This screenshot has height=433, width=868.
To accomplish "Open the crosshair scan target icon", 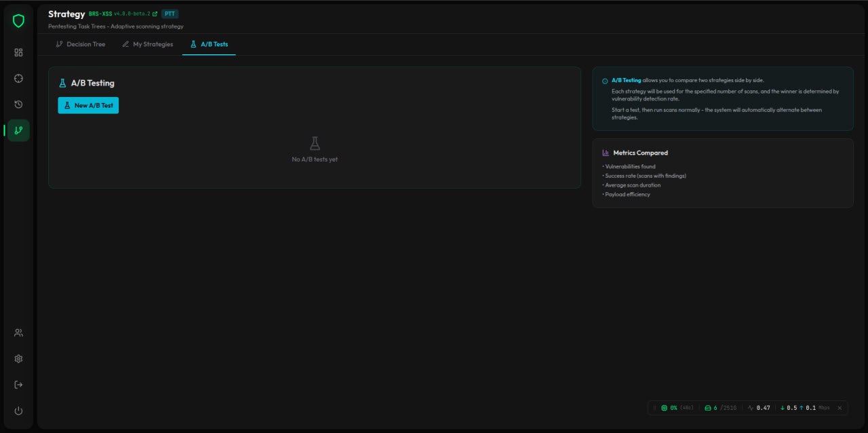I will (18, 78).
